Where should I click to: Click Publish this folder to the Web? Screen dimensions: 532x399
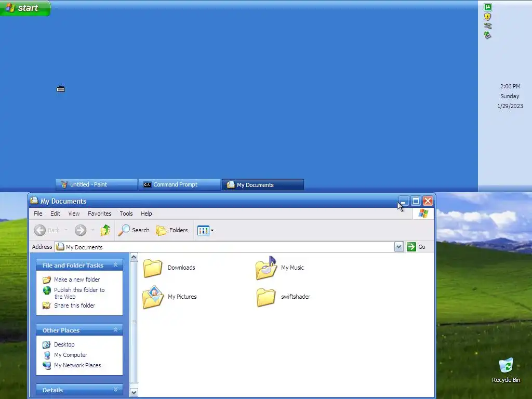click(79, 293)
